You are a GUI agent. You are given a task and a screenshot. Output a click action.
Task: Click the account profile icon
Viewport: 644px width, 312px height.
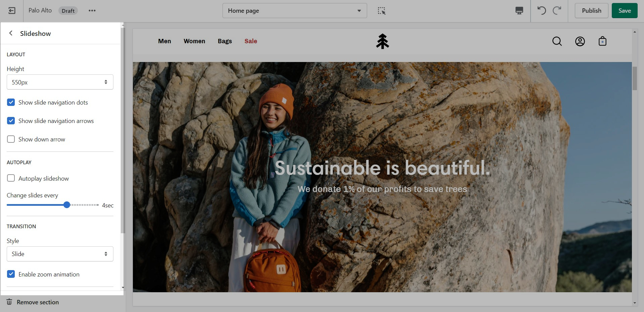(x=580, y=41)
